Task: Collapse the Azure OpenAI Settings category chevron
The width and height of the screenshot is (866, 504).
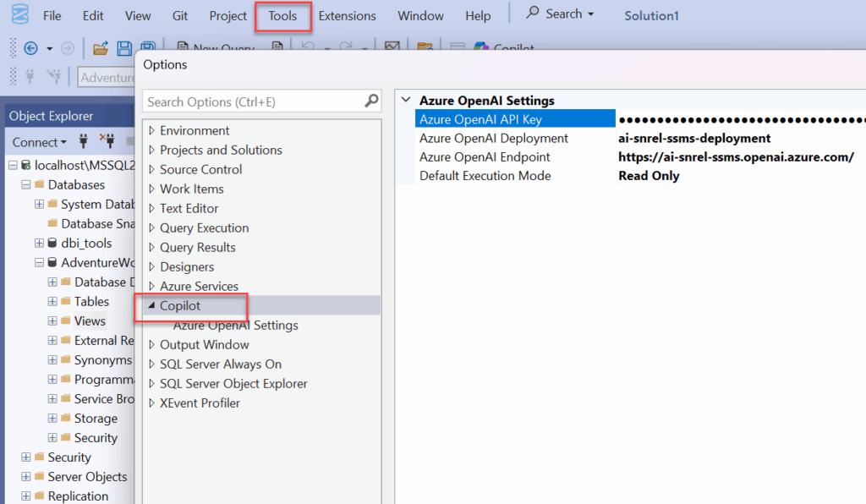Action: click(406, 100)
